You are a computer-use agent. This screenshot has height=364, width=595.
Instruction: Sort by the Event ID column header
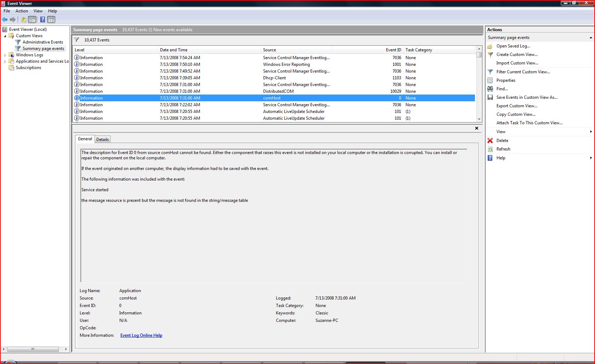367,50
